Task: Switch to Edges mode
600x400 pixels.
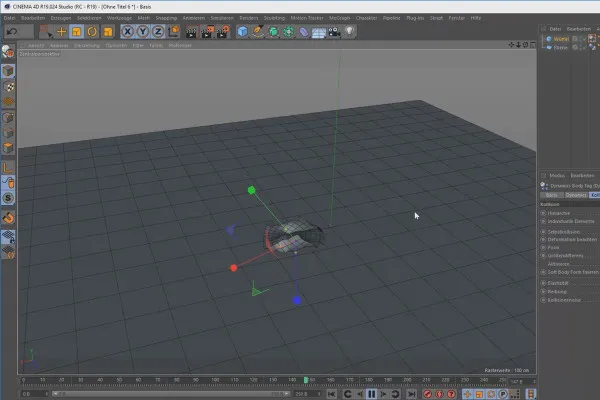Action: pos(8,133)
